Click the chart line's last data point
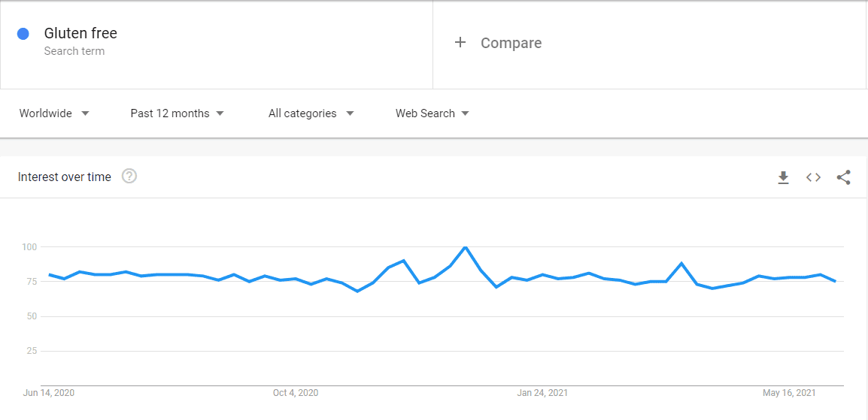 coord(836,281)
